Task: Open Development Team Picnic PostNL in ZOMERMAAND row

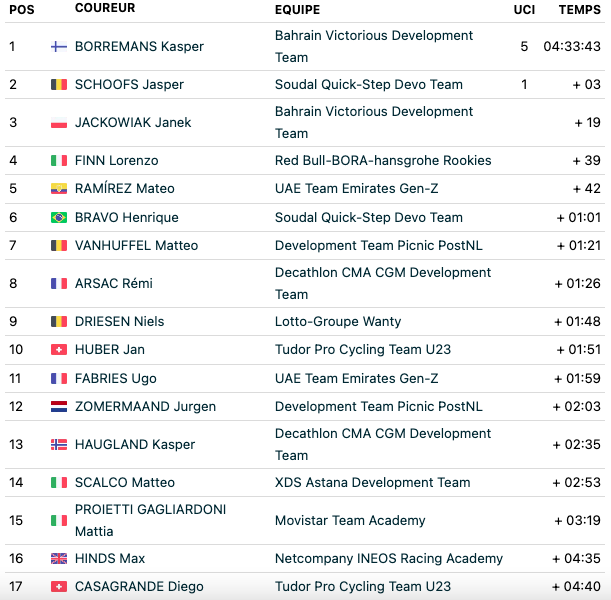Action: [379, 406]
